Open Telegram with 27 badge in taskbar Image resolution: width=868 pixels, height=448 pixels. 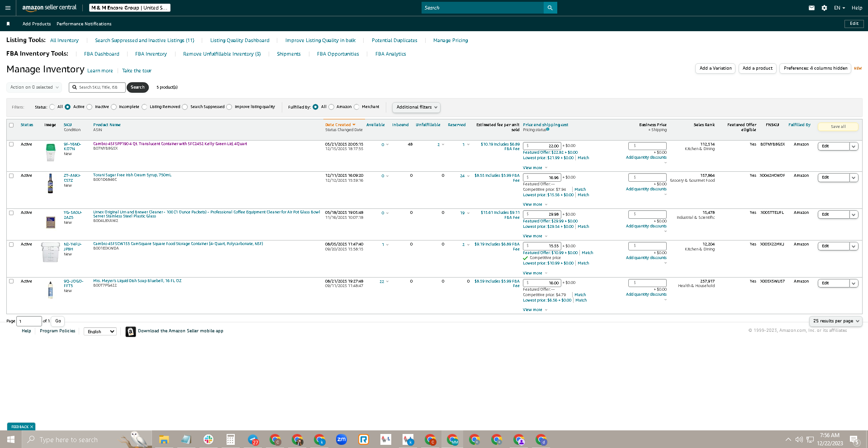click(x=253, y=439)
